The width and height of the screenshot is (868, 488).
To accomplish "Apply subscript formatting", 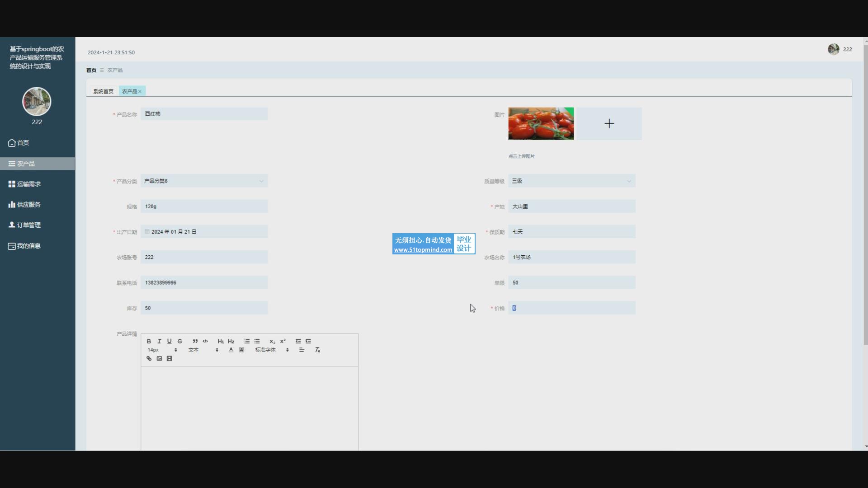I will tap(272, 341).
